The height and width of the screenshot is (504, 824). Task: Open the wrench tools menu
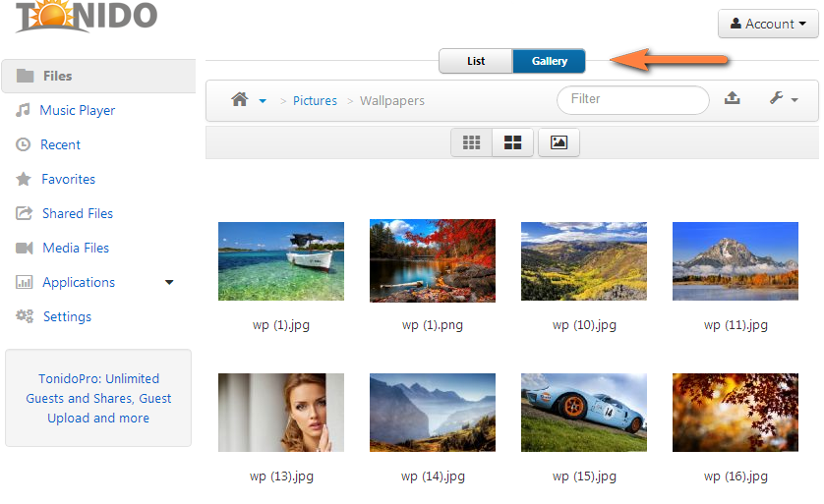coord(784,98)
